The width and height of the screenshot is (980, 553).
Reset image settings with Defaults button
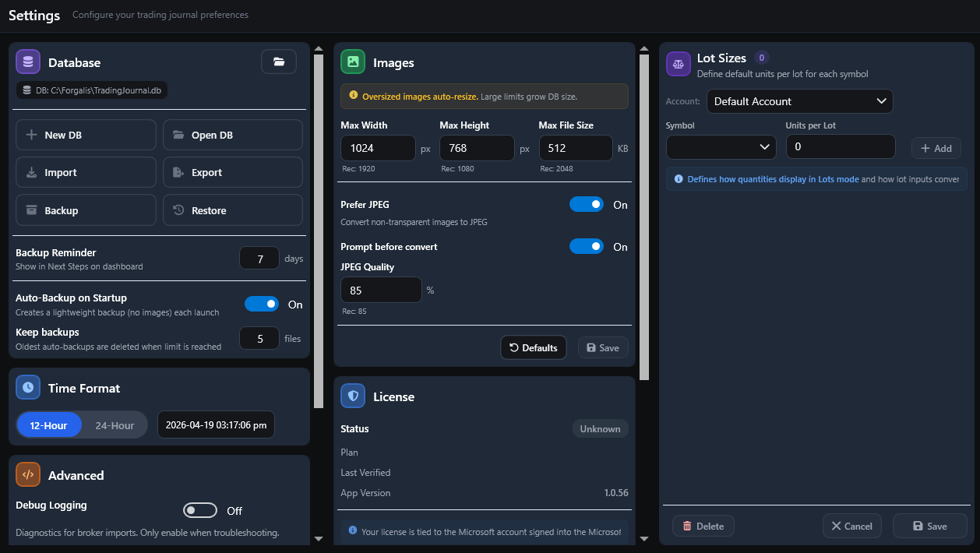click(534, 347)
